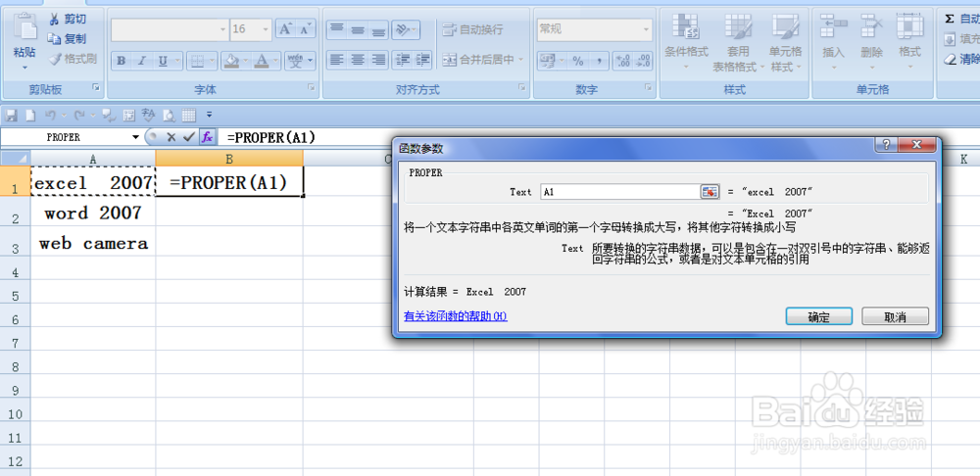Image resolution: width=980 pixels, height=476 pixels.
Task: Toggle Center horizontal alignment
Action: tap(358, 60)
